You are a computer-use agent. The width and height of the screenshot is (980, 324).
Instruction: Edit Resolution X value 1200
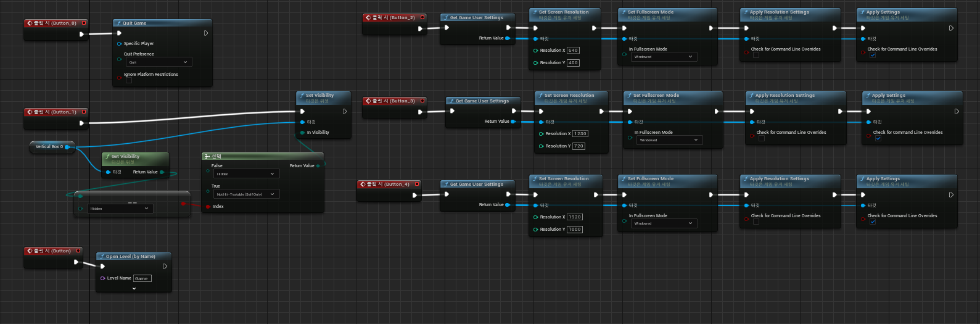[580, 134]
